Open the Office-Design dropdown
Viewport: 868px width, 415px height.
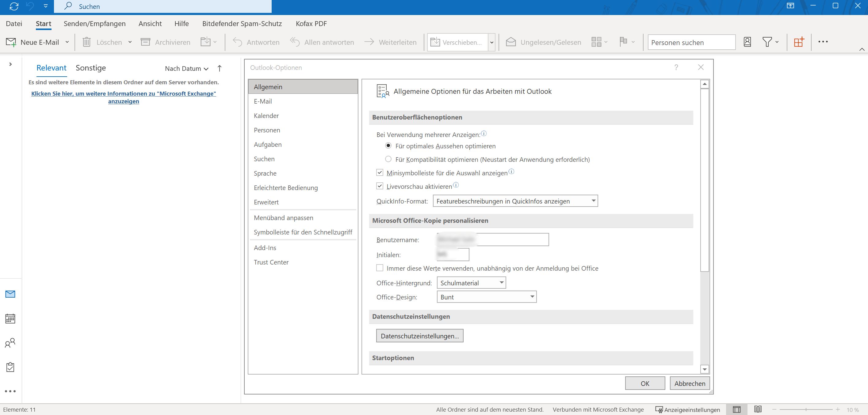[x=487, y=297]
